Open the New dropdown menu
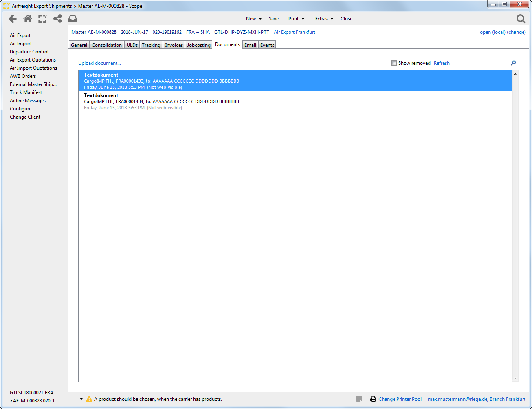 (253, 19)
